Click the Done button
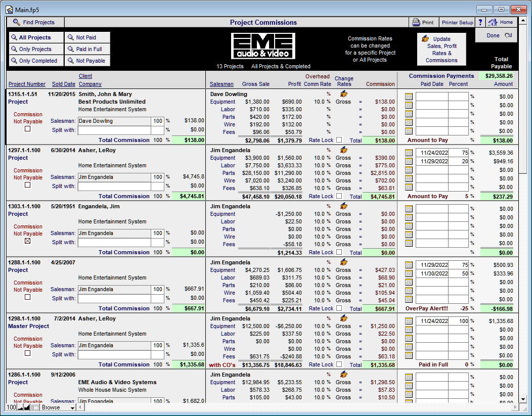532x416 pixels. (x=497, y=35)
